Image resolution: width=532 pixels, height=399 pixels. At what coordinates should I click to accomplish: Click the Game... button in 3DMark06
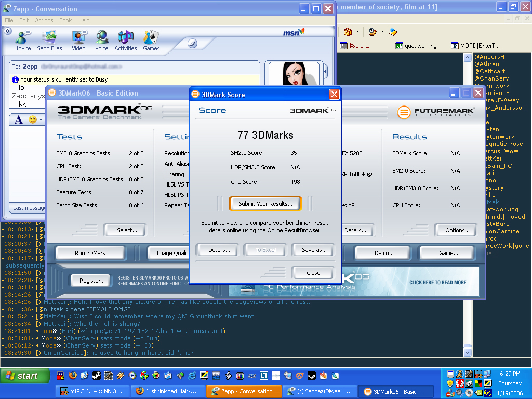click(448, 253)
